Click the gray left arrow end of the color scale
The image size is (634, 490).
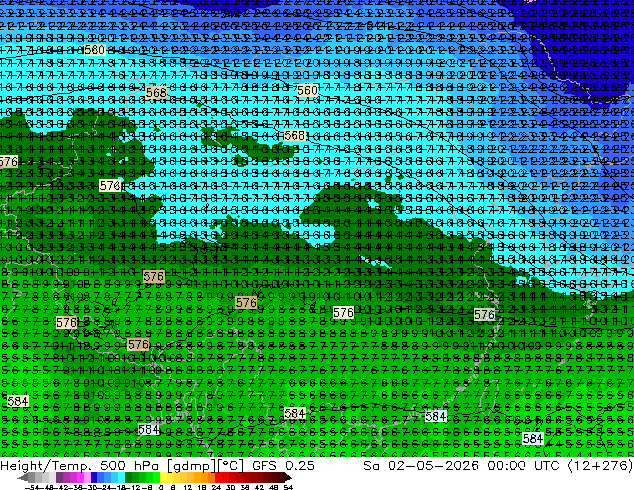point(22,477)
